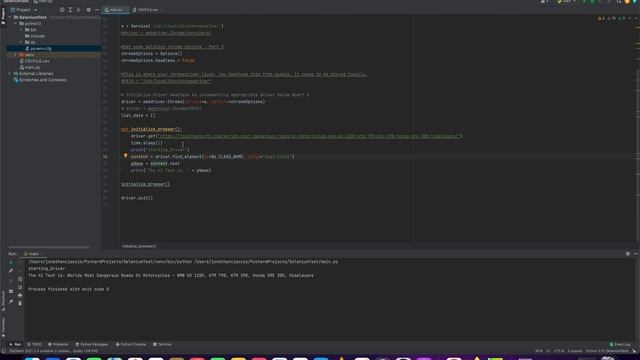Collapse the python3 folder
This screenshot has height=360, width=640.
click(16, 24)
